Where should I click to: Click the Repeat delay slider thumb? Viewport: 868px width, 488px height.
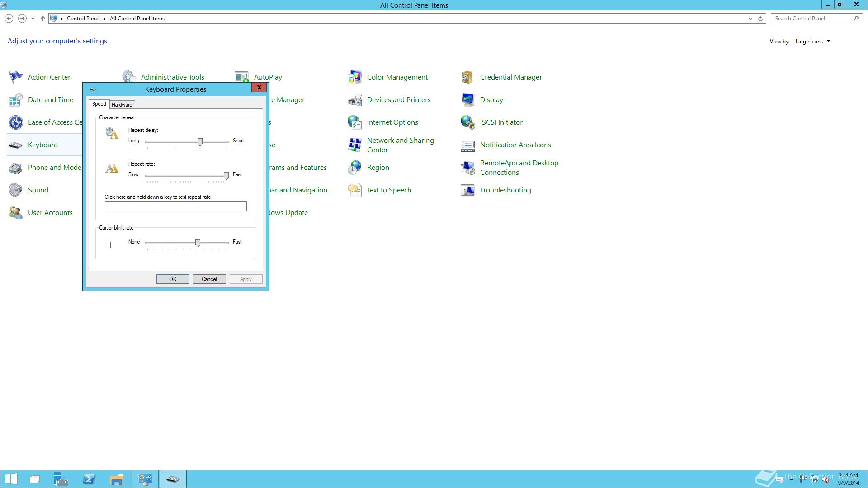tap(200, 142)
